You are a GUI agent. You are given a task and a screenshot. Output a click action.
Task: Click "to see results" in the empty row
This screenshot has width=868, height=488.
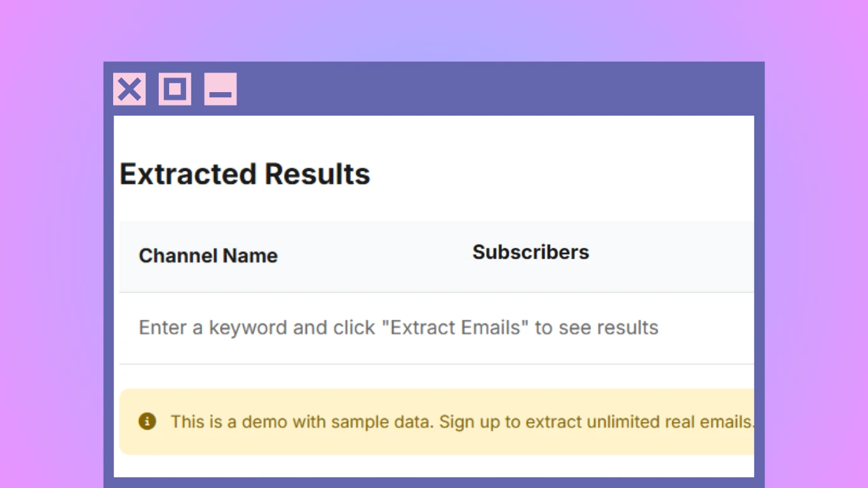[596, 328]
